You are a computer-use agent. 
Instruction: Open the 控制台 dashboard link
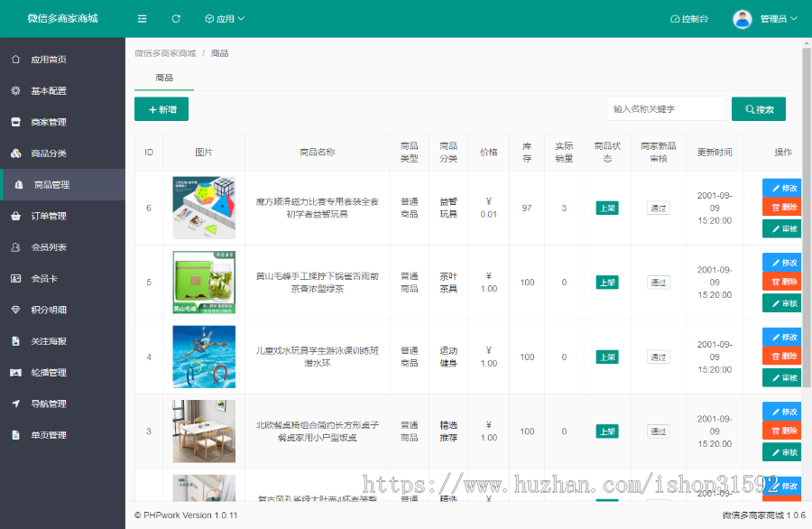tap(689, 18)
